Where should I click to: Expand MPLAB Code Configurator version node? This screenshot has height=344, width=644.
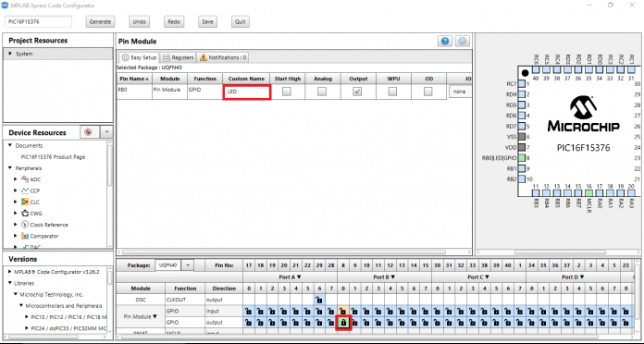tap(10, 272)
